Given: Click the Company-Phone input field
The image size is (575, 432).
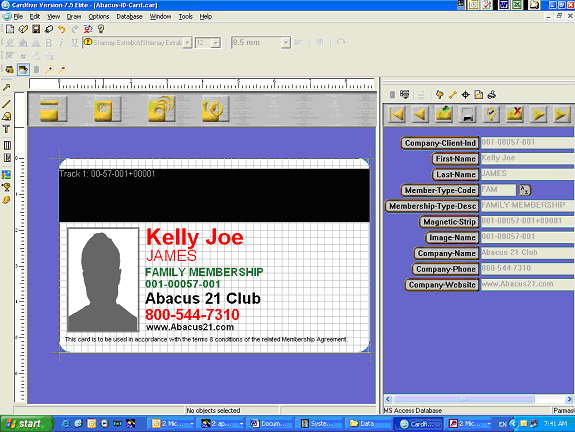Looking at the screenshot, I should [527, 268].
